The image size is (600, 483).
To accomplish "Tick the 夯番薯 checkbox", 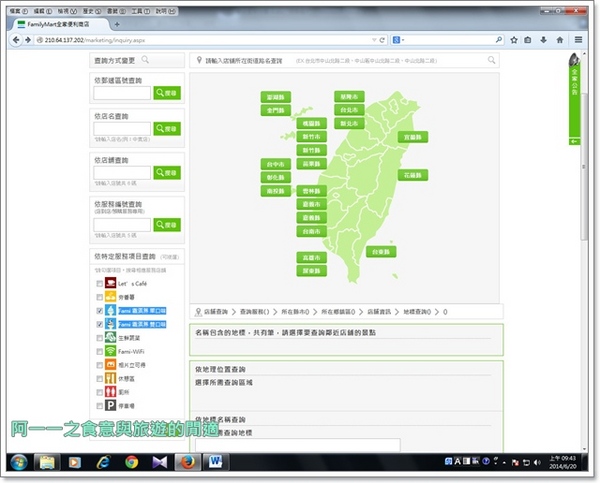I will pyautogui.click(x=99, y=297).
